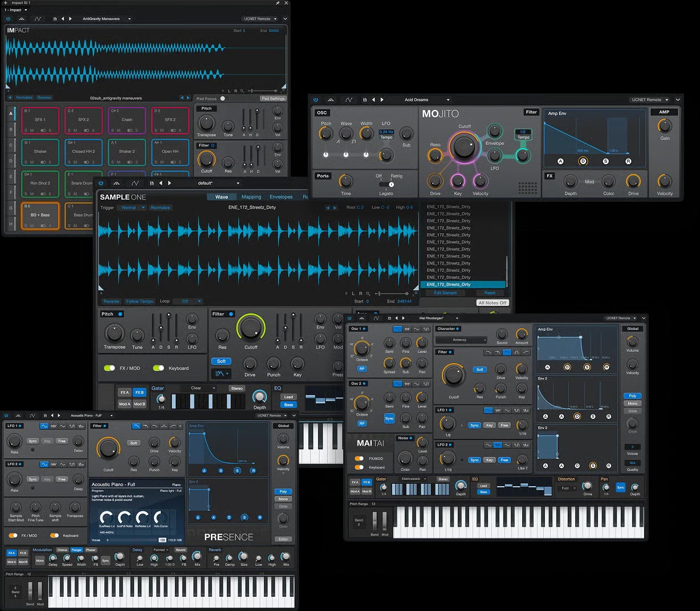This screenshot has height=611, width=700.
Task: Toggle Keyboard switch in Mai Tai
Action: tap(359, 467)
